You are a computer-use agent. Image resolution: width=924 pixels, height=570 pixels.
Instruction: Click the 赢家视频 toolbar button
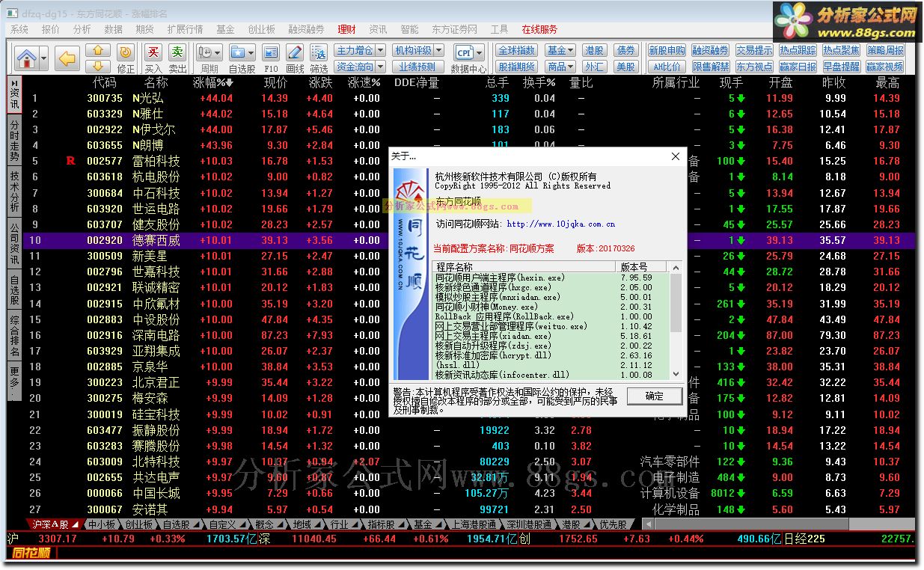point(885,66)
